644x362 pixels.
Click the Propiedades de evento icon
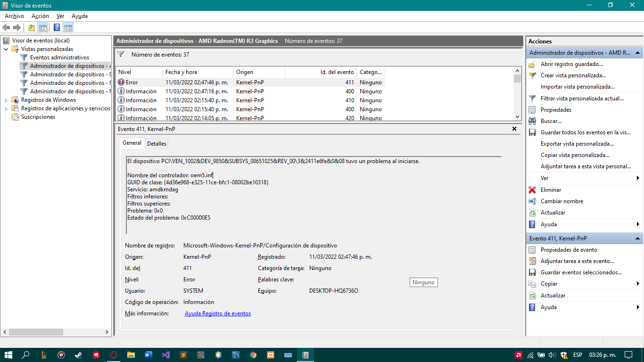(532, 250)
